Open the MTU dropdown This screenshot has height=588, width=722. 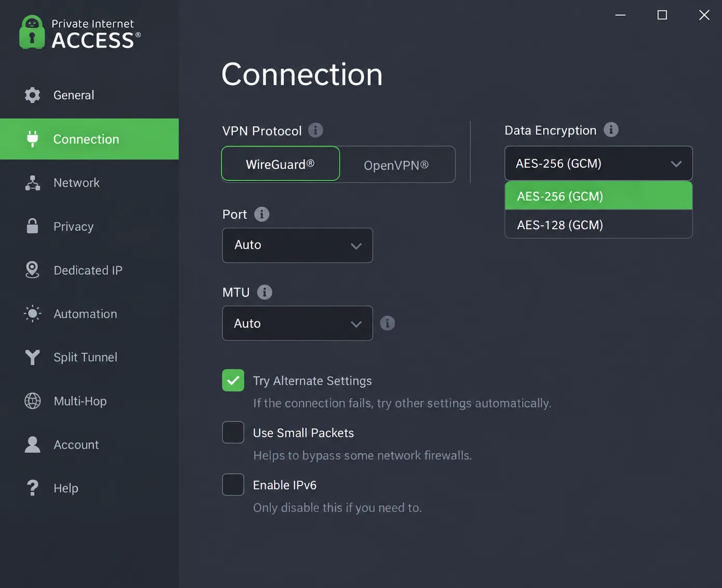(x=298, y=323)
